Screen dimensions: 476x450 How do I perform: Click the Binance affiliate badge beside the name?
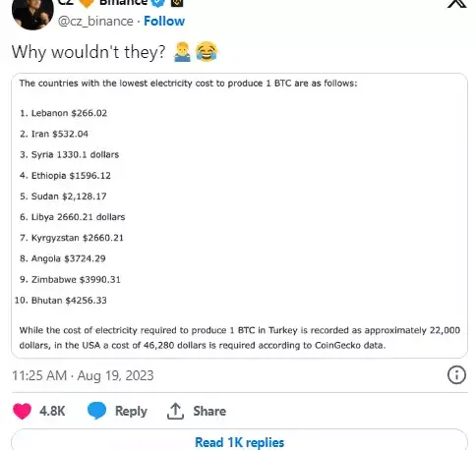click(177, 3)
